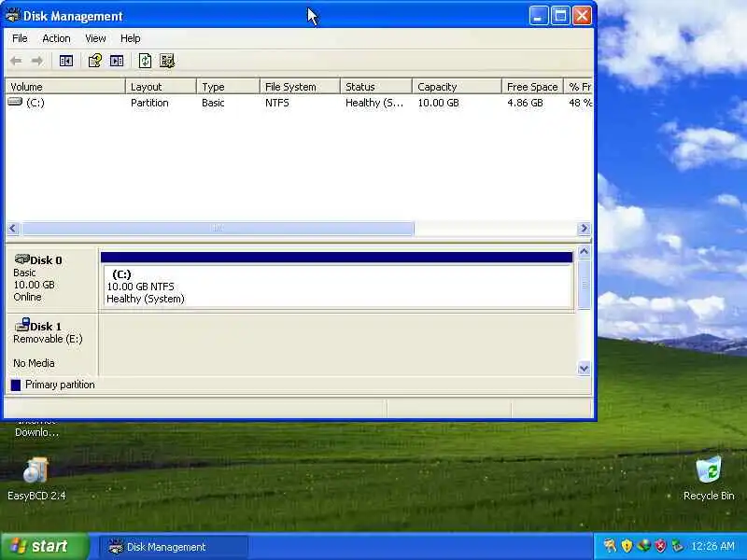This screenshot has width=747, height=560.
Task: Toggle the Show/Hide Action Pane icon
Action: point(117,61)
